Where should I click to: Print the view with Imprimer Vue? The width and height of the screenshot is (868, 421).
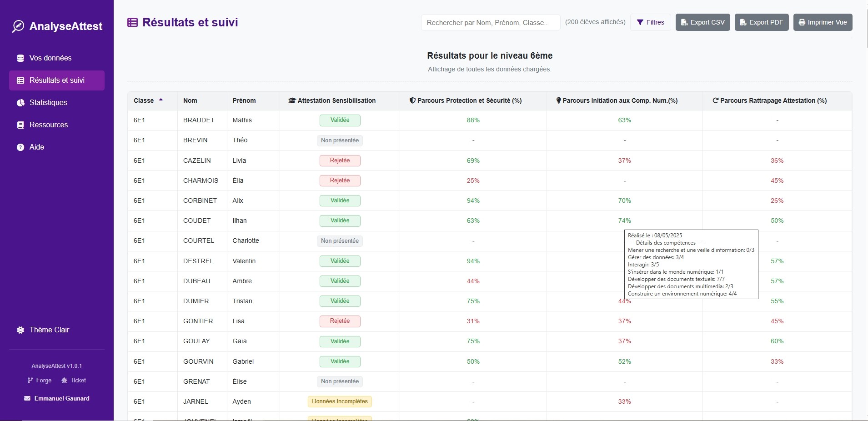pos(823,22)
